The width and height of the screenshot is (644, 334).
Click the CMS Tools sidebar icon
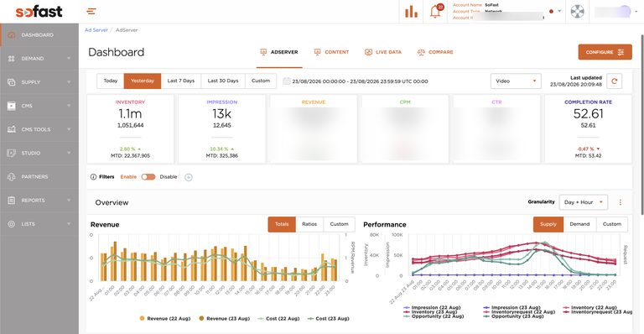(12, 129)
